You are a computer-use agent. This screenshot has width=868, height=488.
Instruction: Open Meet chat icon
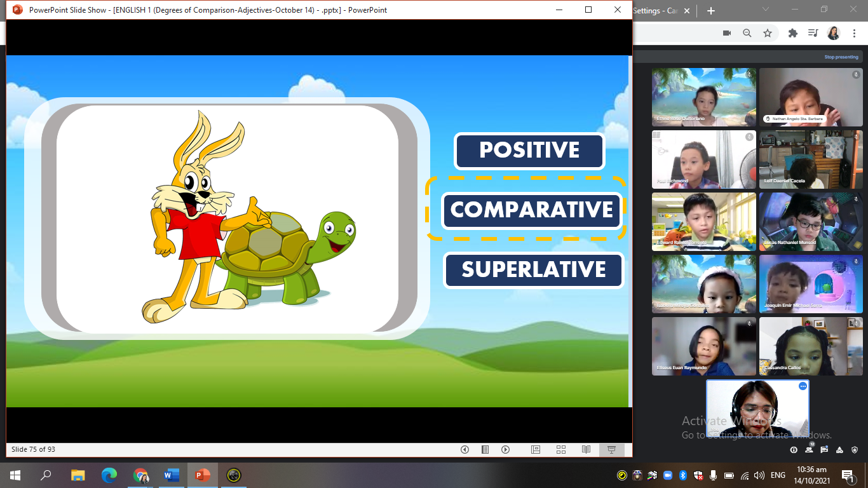[824, 450]
